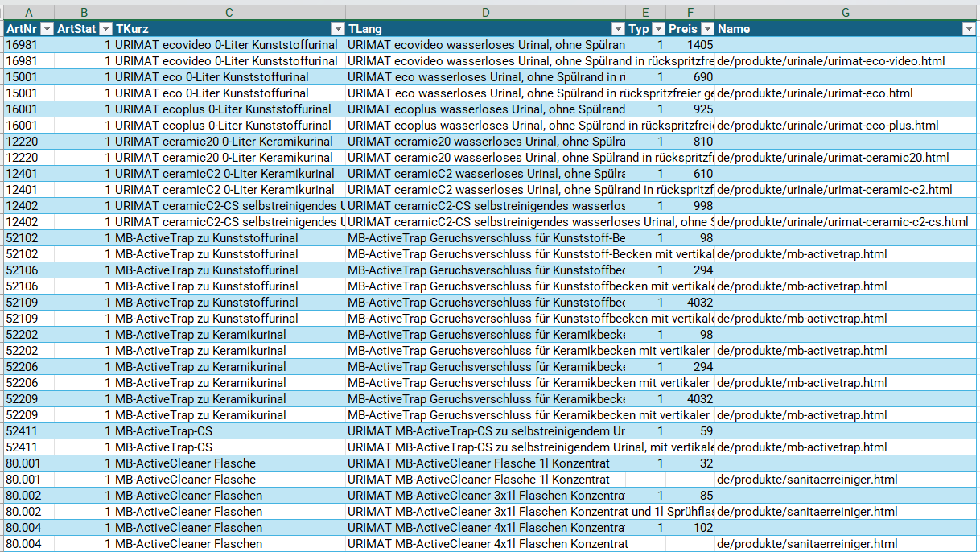980x552 pixels.
Task: Expand the Name column filter dropdown
Action: coord(968,29)
